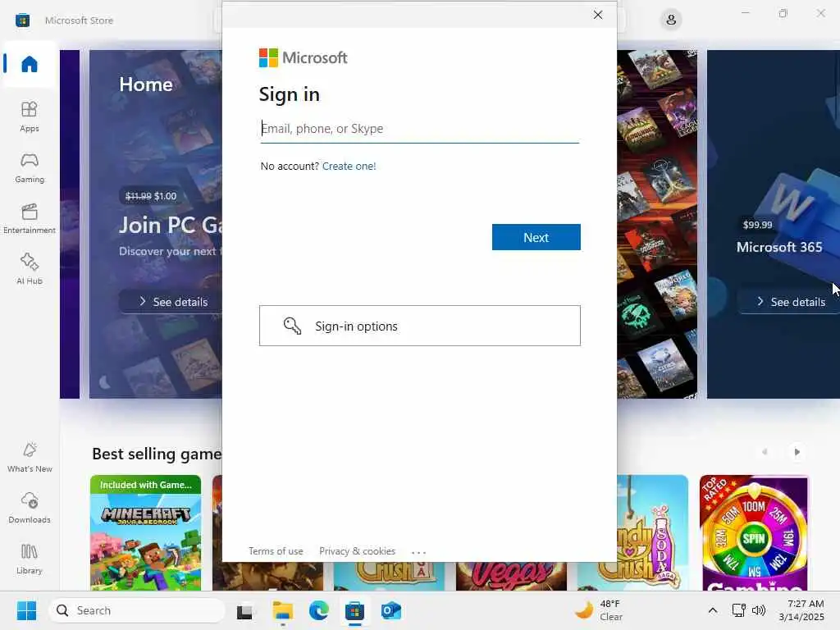Open the spin wheel casino game thumbnail
This screenshot has height=630, width=840.
tap(754, 533)
